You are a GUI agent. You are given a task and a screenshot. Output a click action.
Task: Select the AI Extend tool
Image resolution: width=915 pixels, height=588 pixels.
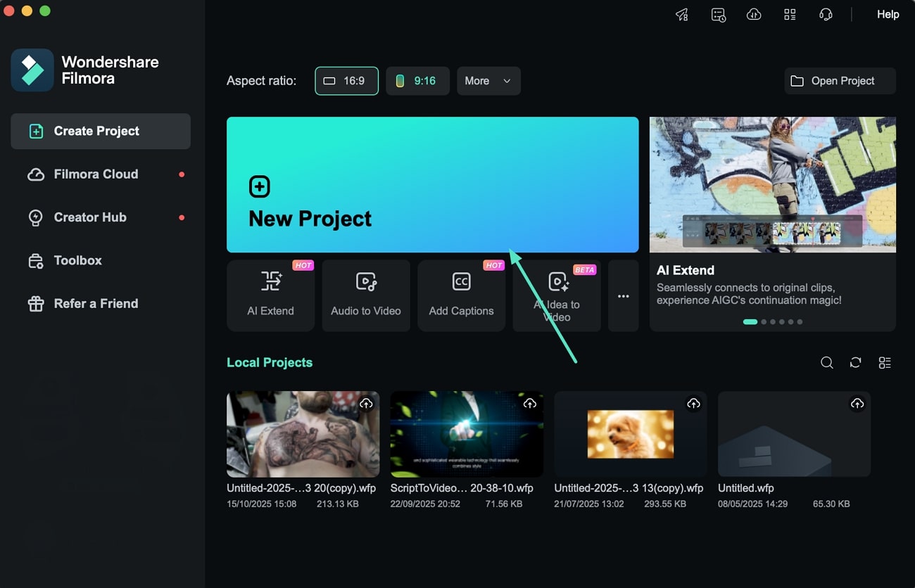click(x=270, y=295)
